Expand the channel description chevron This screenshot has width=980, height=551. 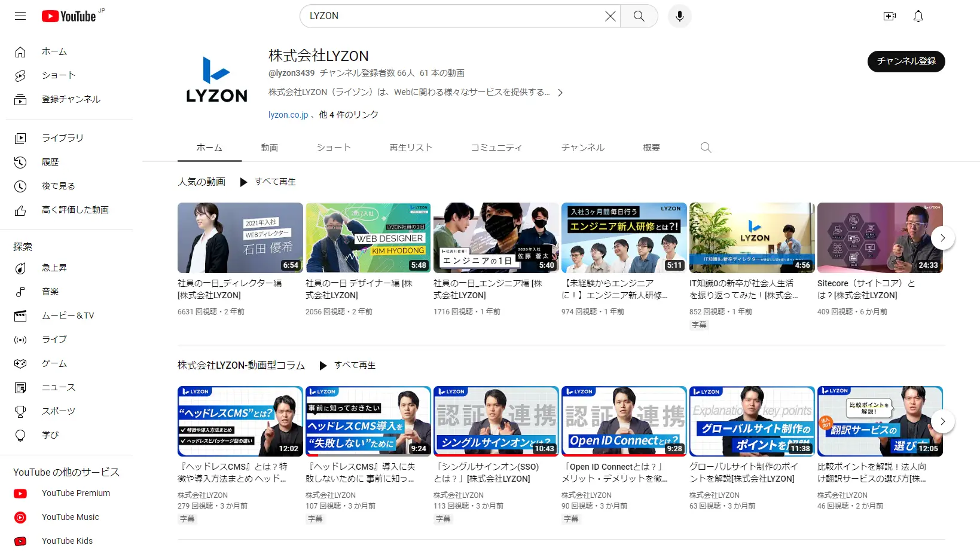[560, 93]
